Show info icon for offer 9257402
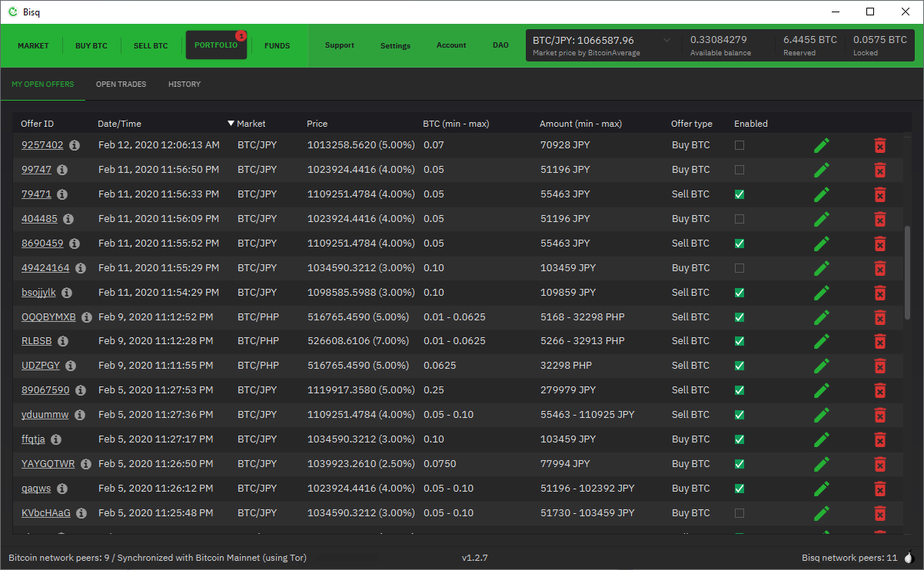 tap(75, 145)
